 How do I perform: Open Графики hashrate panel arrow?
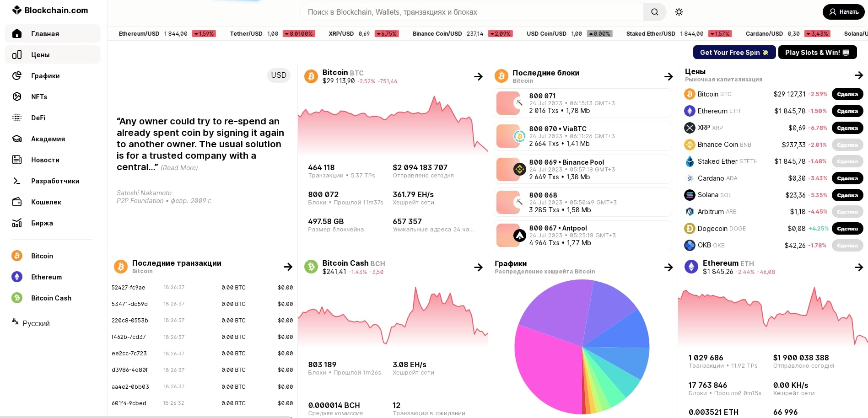pos(669,267)
